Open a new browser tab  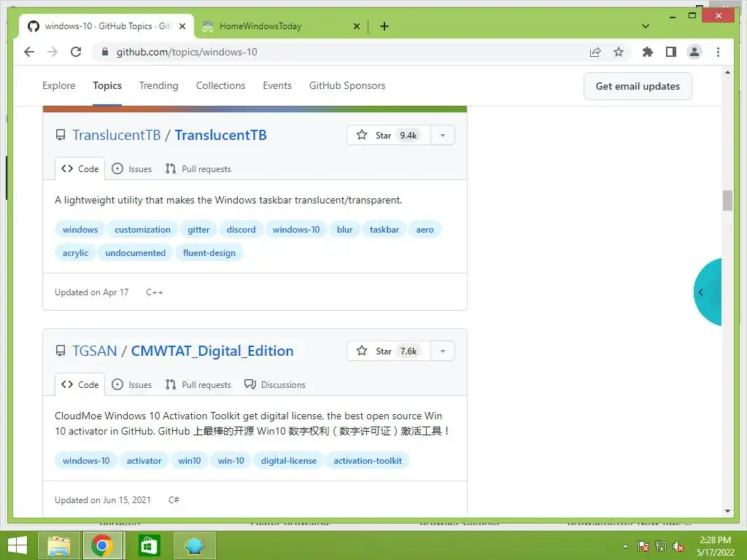384,26
